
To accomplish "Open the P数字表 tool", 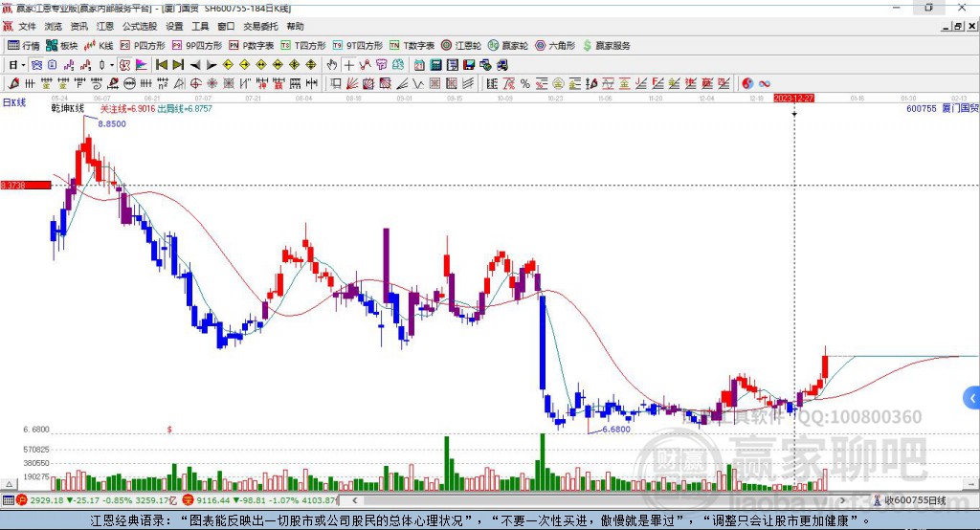I will click(x=252, y=46).
